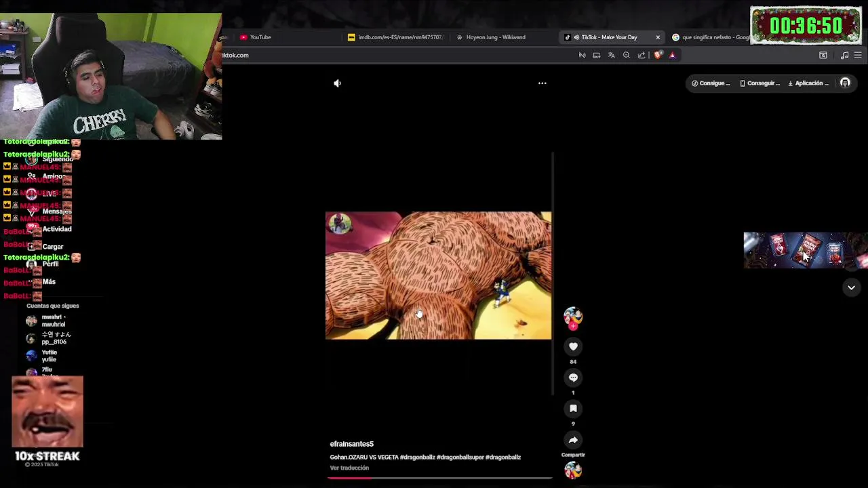Open comments via the speech bubble icon
The image size is (868, 488).
[x=573, y=378]
